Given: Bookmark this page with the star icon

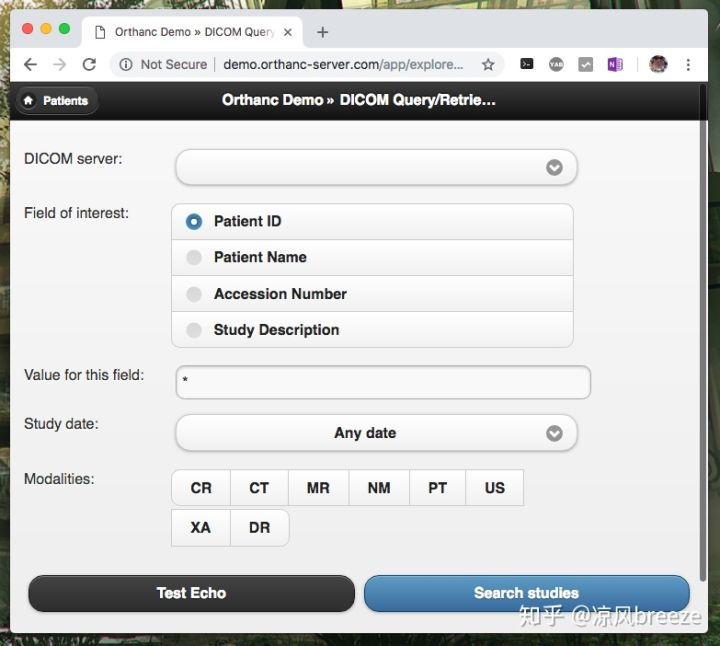Looking at the screenshot, I should [x=488, y=64].
